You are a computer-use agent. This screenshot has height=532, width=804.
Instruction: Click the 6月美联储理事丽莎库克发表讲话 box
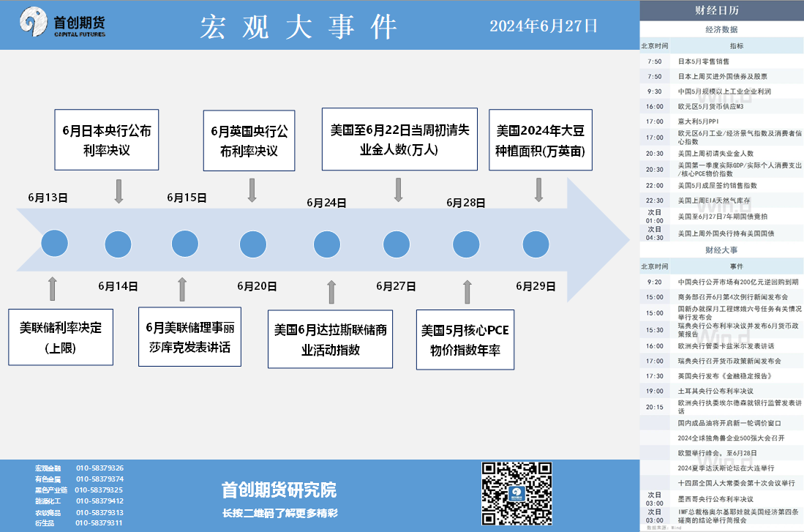point(189,337)
